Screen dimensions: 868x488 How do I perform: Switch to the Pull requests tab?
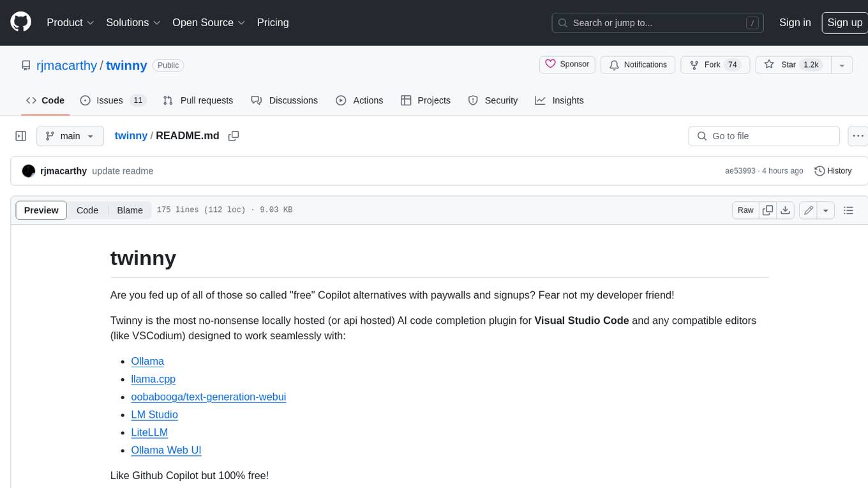[198, 100]
